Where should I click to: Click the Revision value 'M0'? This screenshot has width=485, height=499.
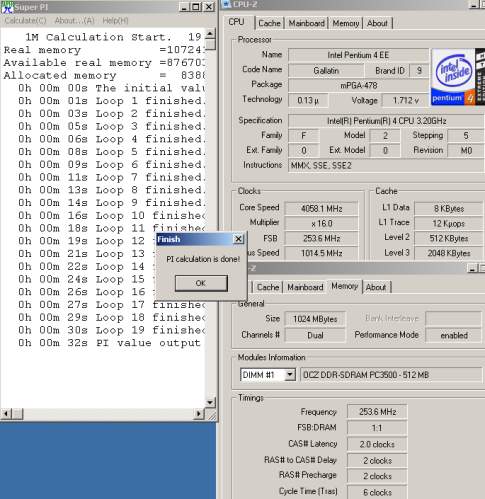coord(466,151)
